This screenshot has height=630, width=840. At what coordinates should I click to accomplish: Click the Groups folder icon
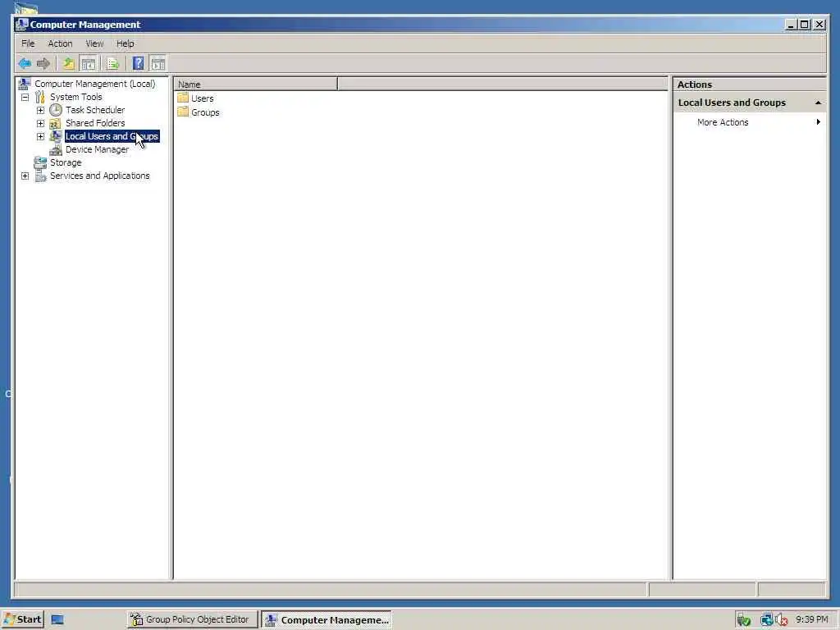tap(183, 112)
